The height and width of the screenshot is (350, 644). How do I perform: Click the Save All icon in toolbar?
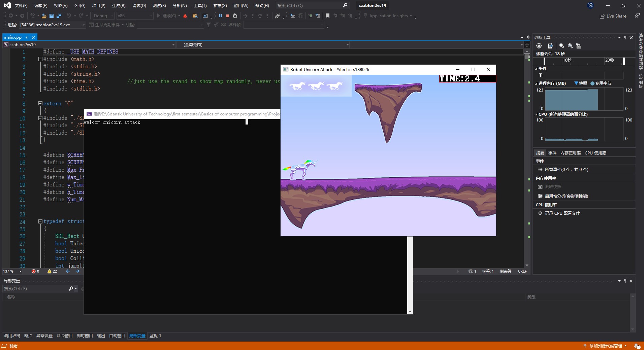[x=59, y=16]
